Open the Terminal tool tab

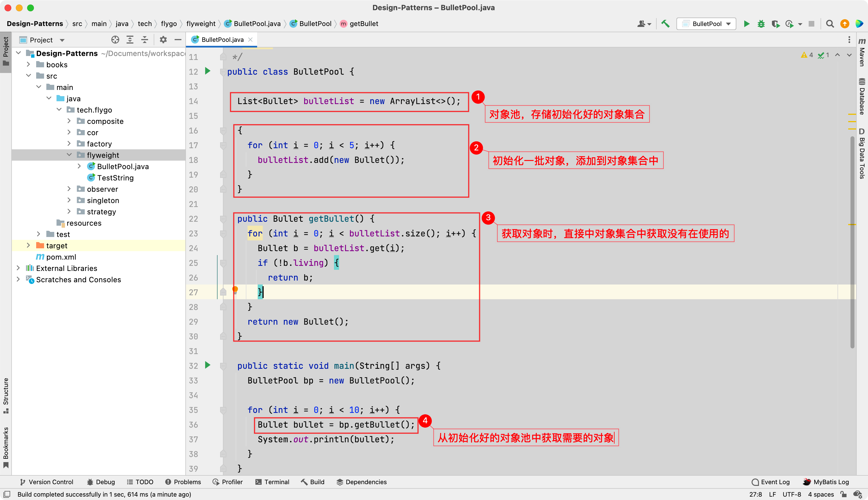(272, 482)
